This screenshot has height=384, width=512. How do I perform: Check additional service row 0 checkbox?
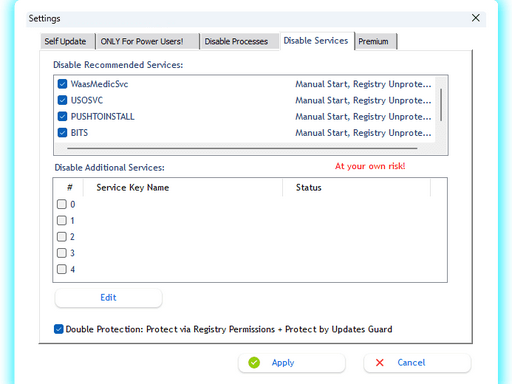(62, 204)
